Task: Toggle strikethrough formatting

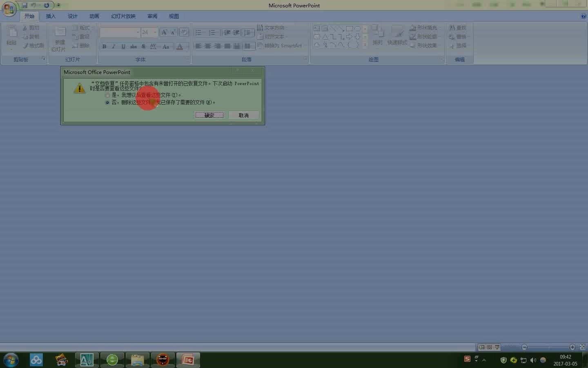Action: pos(134,47)
